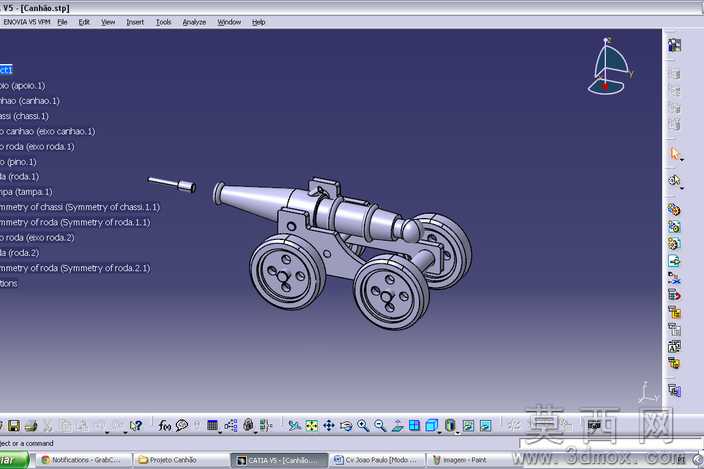The width and height of the screenshot is (704, 469).
Task: Click the Save icon in bottom toolbar
Action: point(13,425)
